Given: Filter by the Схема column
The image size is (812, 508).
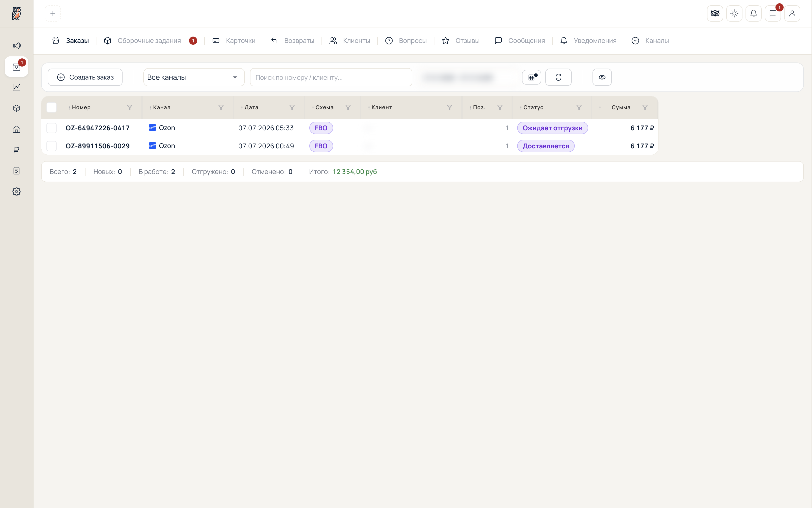Looking at the screenshot, I should [348, 107].
